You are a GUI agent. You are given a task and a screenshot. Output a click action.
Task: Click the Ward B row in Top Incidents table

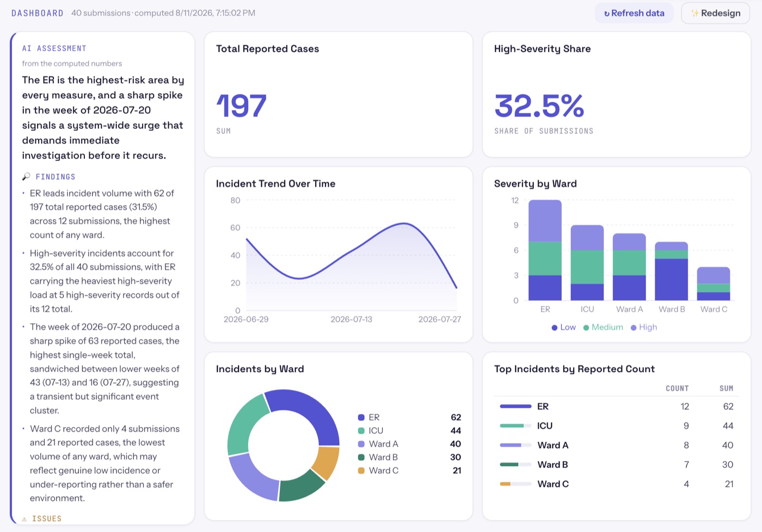617,465
